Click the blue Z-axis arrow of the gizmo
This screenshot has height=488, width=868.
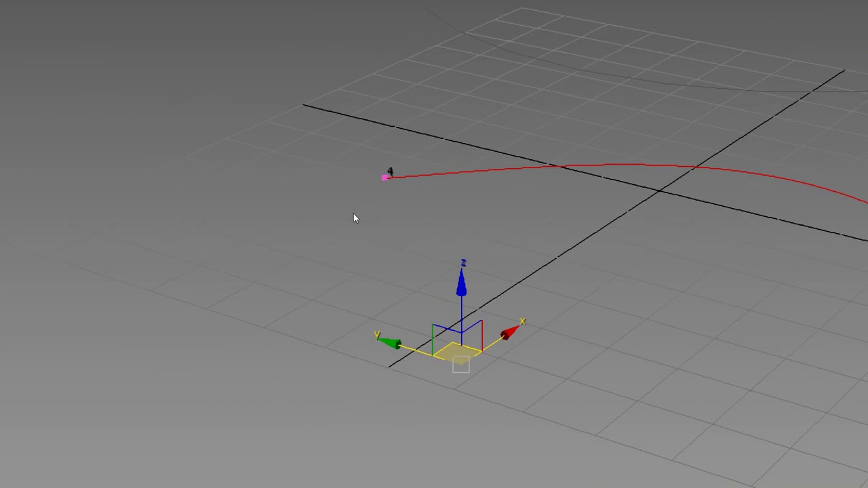click(x=461, y=283)
